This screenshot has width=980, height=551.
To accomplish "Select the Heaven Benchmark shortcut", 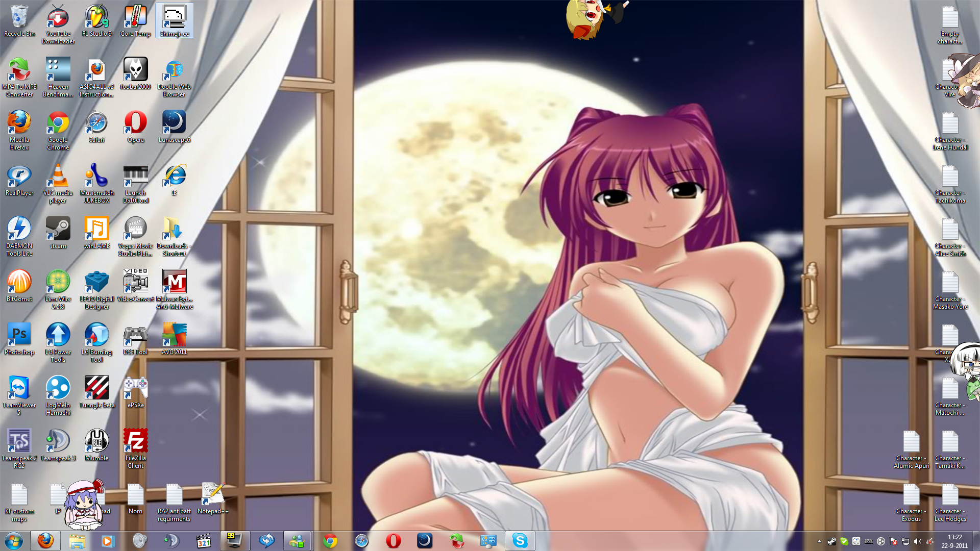I will 58,77.
